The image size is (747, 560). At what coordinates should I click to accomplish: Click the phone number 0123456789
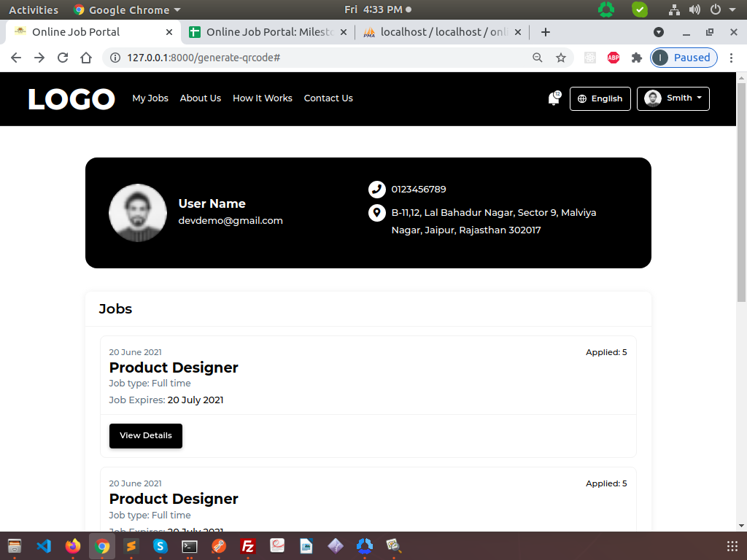click(x=419, y=189)
